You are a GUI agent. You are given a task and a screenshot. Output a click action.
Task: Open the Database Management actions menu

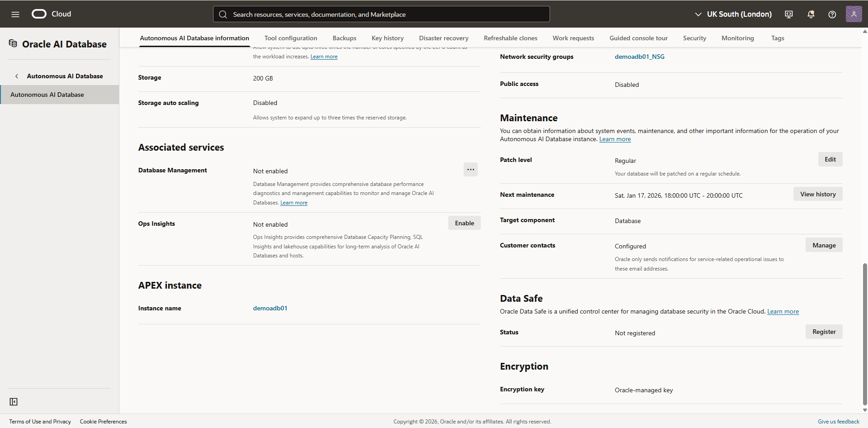pyautogui.click(x=470, y=169)
